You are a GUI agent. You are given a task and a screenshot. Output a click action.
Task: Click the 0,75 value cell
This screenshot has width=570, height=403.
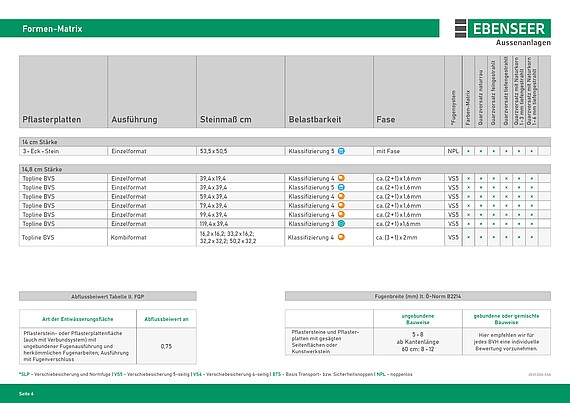tap(166, 346)
